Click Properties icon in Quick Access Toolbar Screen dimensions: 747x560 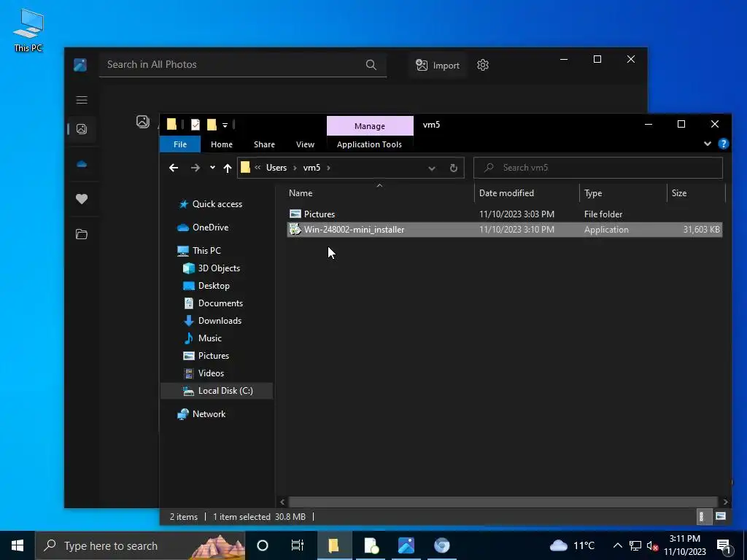click(x=196, y=125)
